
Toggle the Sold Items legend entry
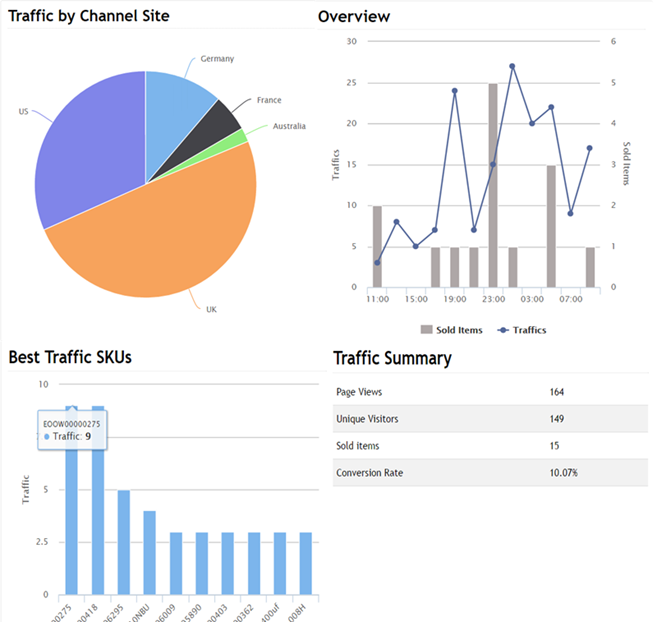point(451,330)
